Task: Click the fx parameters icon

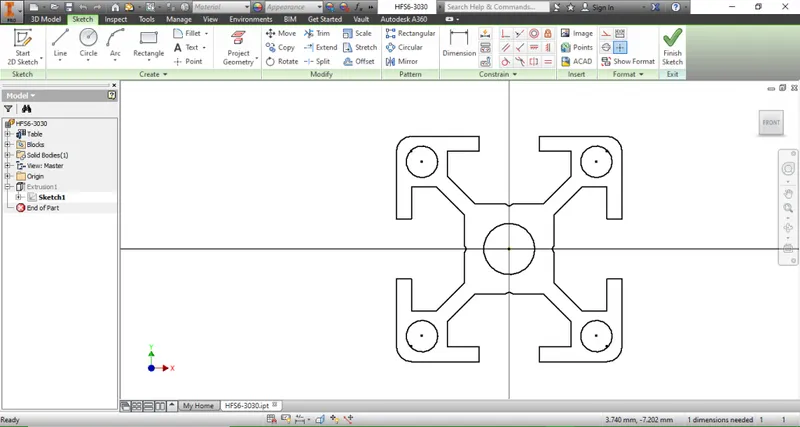Action: (x=359, y=7)
